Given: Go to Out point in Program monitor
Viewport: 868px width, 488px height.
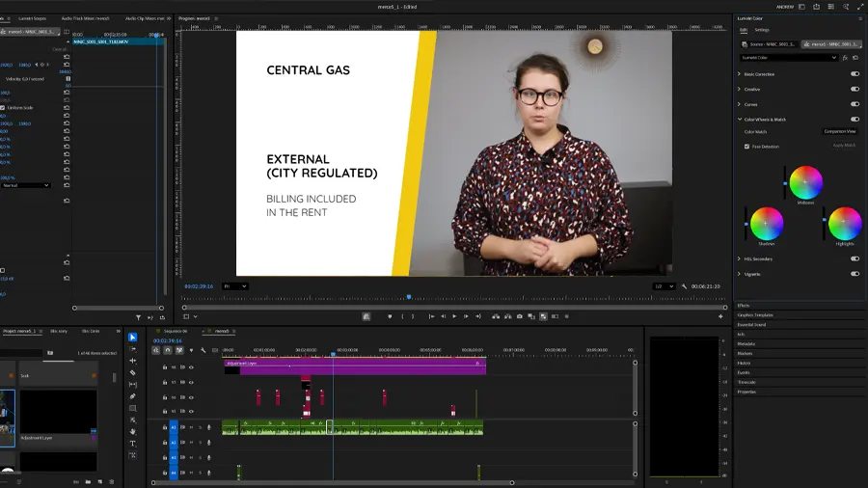Looking at the screenshot, I should (x=478, y=316).
